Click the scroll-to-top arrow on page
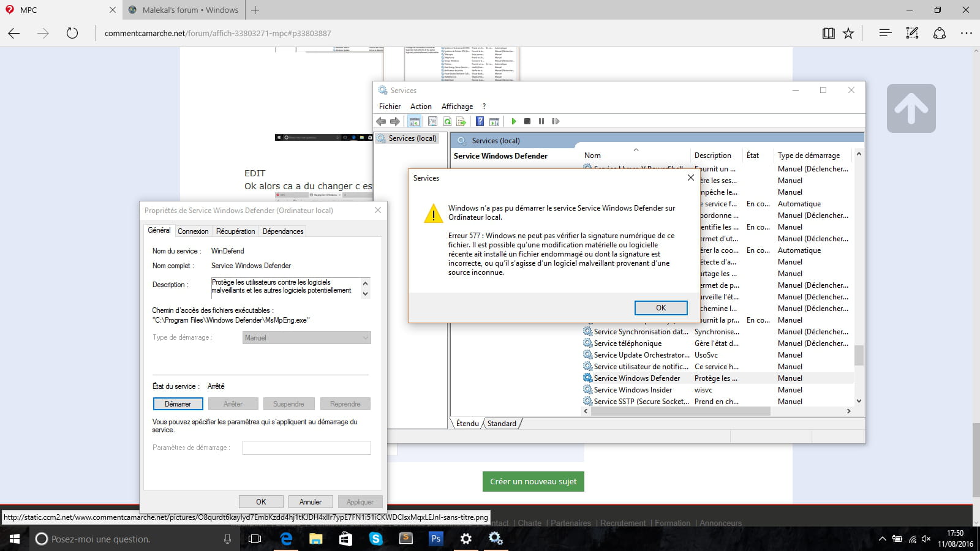 [911, 108]
